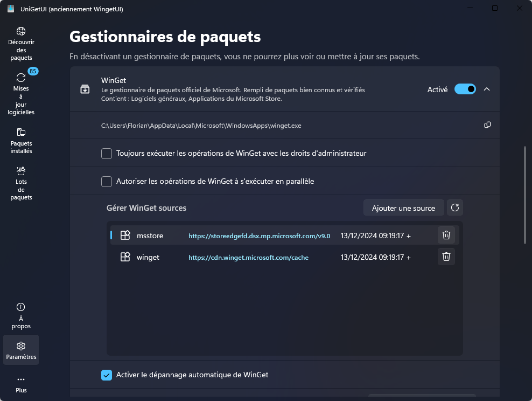The image size is (532, 401).
Task: Click the Ajouter une source button
Action: (403, 208)
